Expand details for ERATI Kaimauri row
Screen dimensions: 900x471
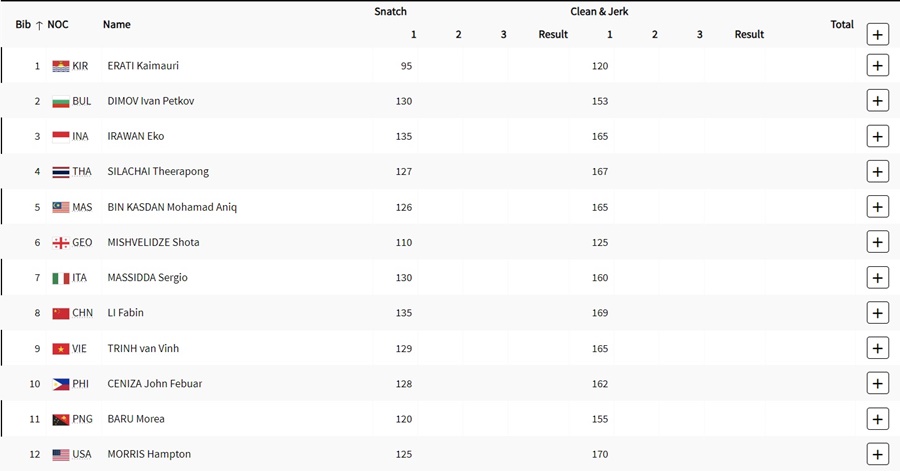click(x=877, y=65)
